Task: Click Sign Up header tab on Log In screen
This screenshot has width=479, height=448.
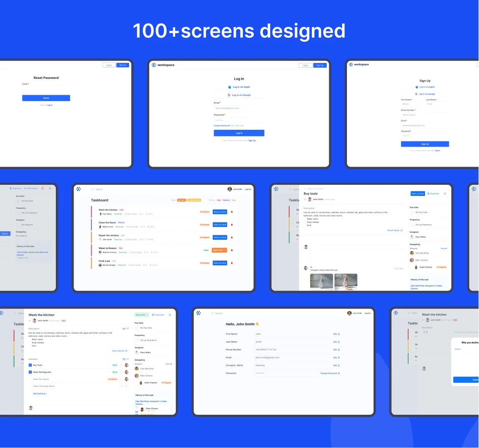Action: pyautogui.click(x=320, y=66)
